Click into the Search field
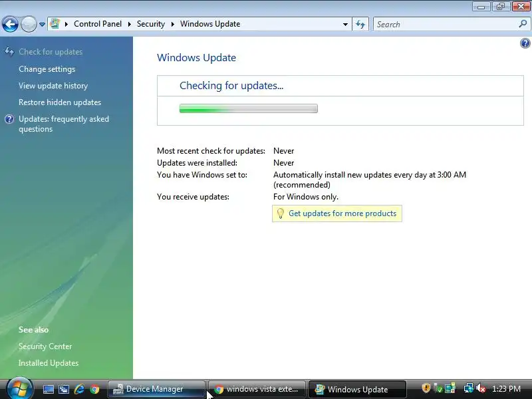The image size is (532, 399). (446, 25)
